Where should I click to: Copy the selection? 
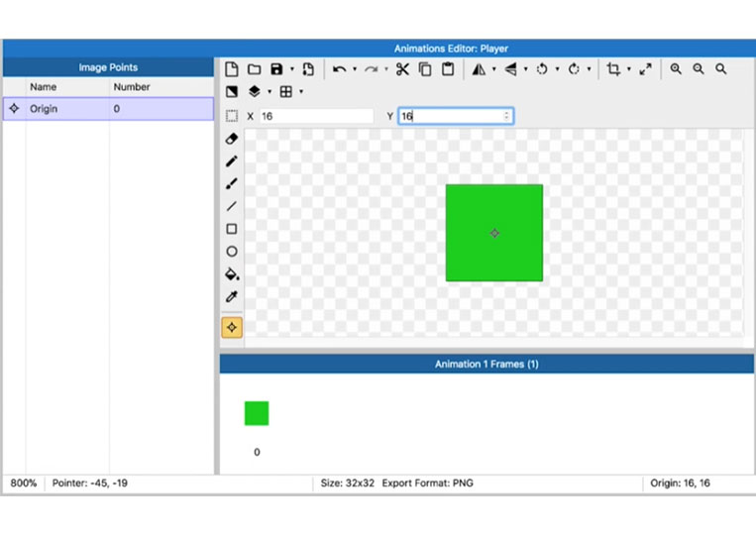tap(425, 69)
